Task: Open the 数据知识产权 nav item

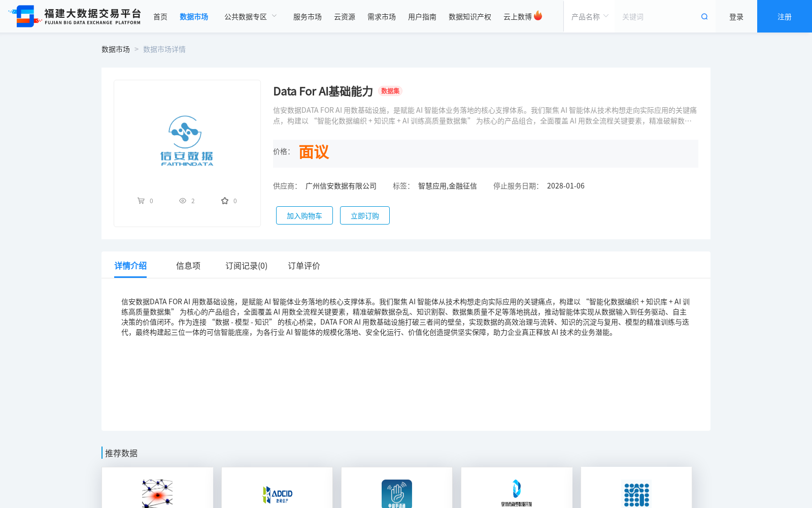Action: 470,17
